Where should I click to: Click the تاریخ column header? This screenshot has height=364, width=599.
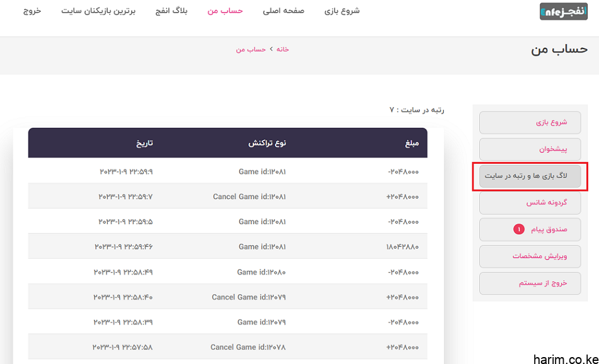coord(144,143)
